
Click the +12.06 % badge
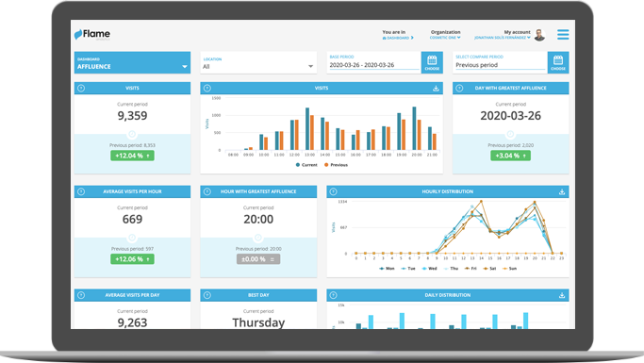(132, 259)
